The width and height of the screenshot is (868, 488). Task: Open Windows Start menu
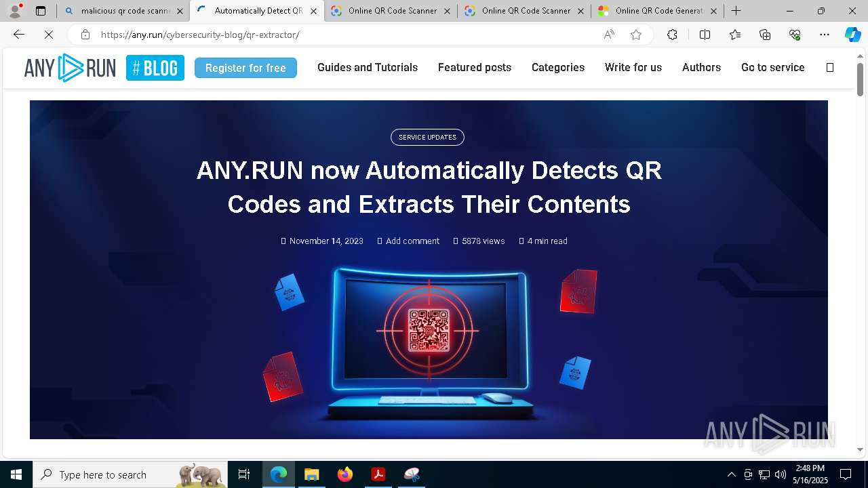(x=16, y=474)
